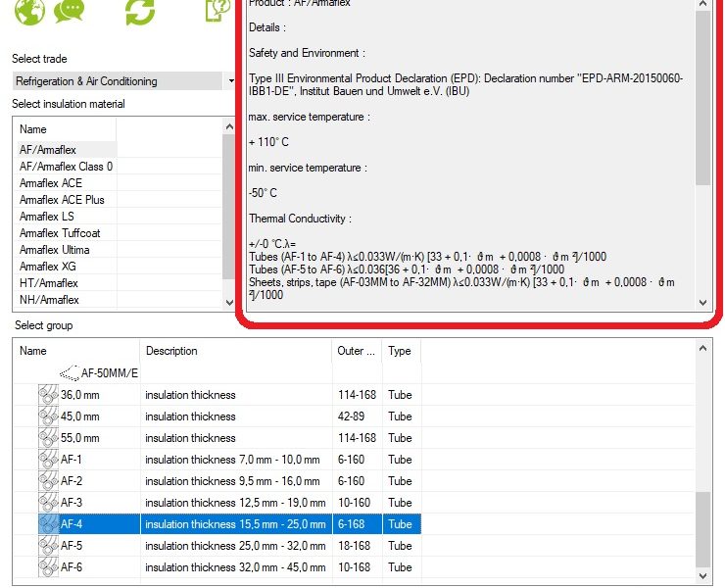
Task: Click the tube icon beside AF-1
Action: (48, 460)
